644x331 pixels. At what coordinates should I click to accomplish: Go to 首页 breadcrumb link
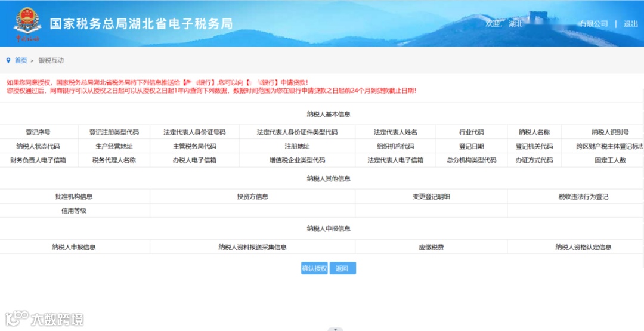coord(21,60)
